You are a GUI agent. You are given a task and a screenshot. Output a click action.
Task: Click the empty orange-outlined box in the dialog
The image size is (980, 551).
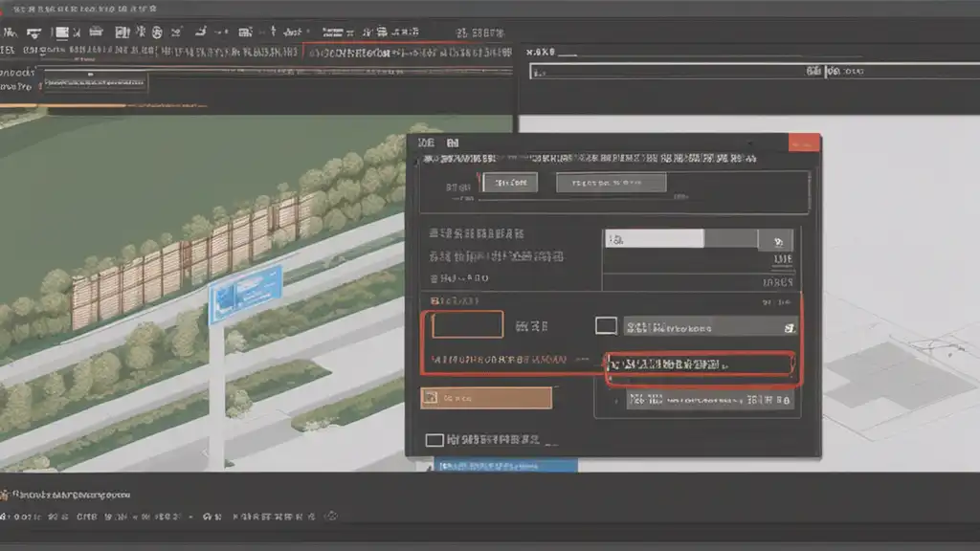(x=467, y=325)
